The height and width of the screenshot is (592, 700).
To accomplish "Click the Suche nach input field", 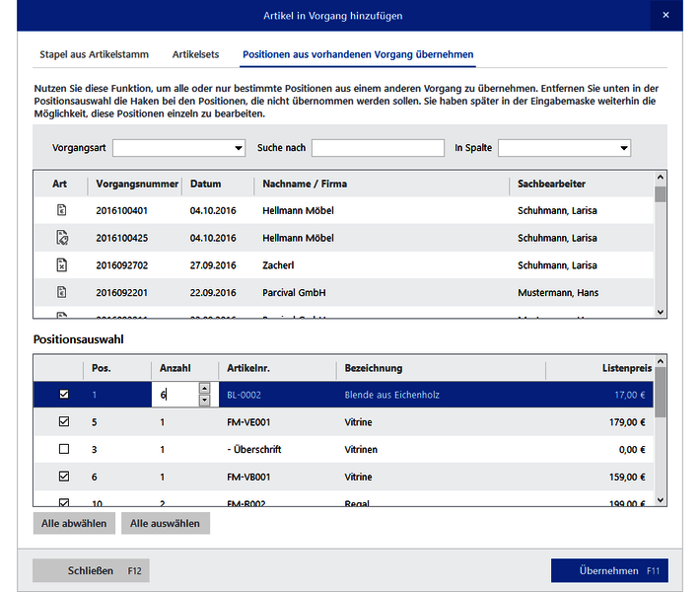I will coord(379,148).
